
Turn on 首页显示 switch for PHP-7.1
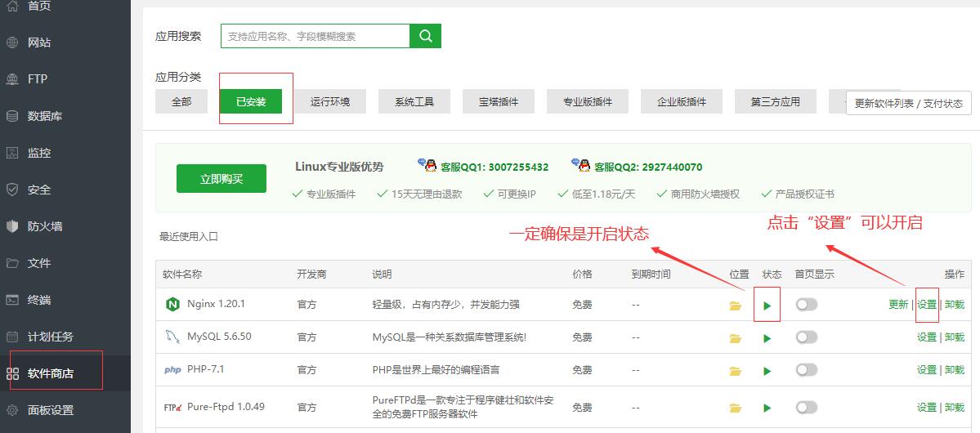(x=807, y=370)
